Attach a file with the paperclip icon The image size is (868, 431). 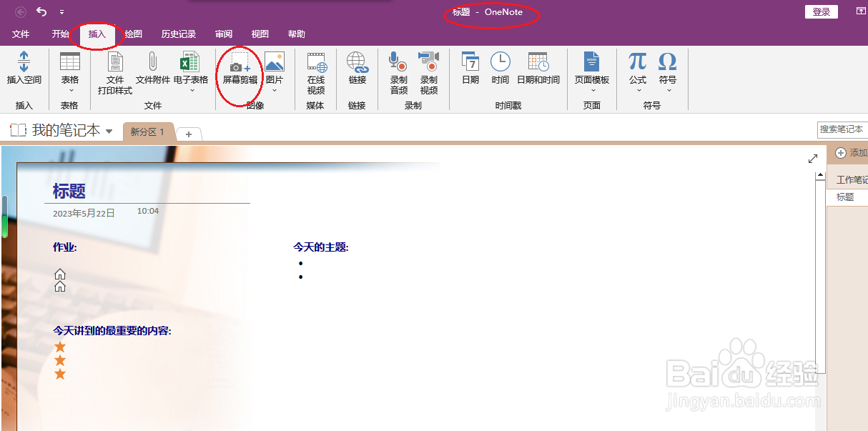click(x=153, y=61)
